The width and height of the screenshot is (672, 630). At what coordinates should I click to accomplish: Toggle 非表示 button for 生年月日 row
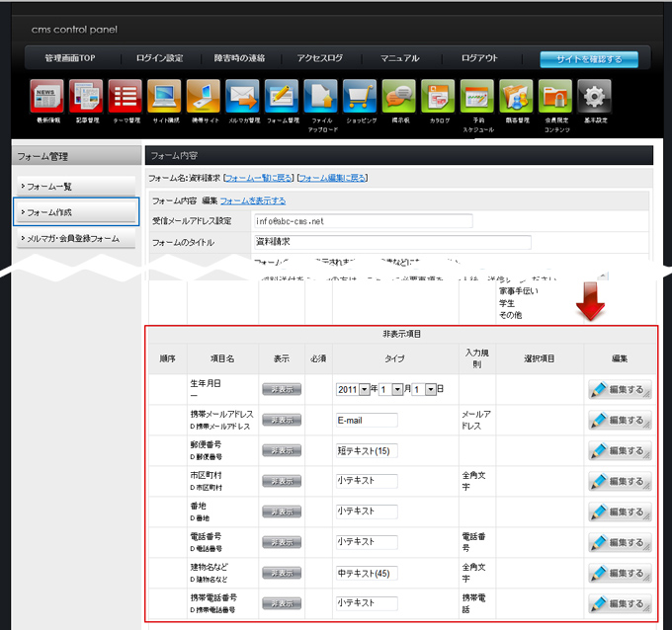(282, 390)
